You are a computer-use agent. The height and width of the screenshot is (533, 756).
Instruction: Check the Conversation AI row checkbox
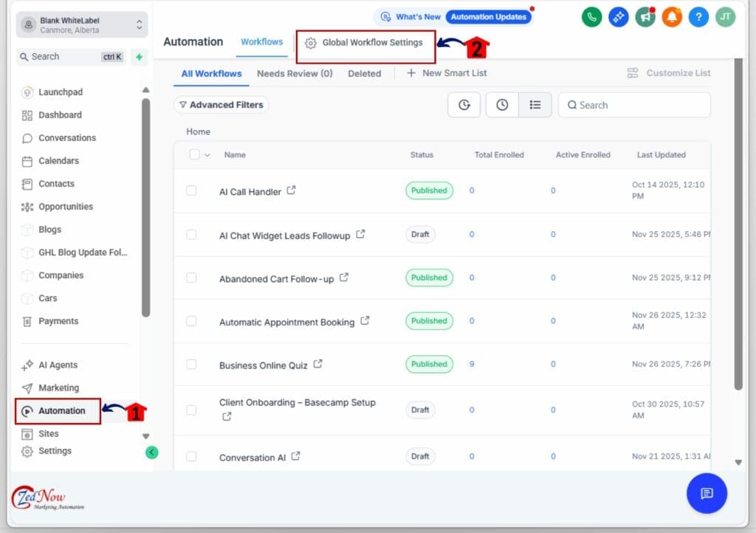191,456
